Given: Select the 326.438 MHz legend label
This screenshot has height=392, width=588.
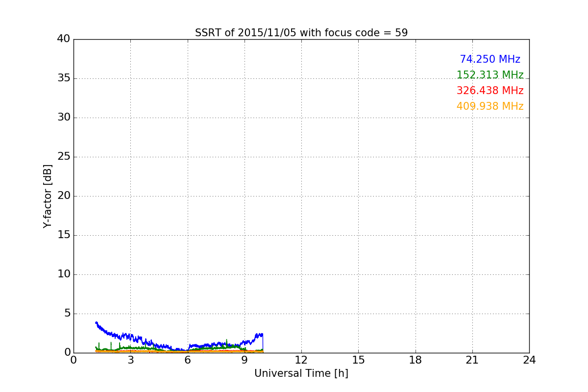Looking at the screenshot, I should [x=490, y=91].
